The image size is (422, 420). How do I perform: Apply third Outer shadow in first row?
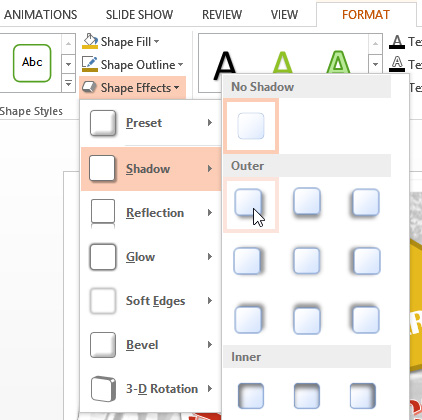[365, 203]
